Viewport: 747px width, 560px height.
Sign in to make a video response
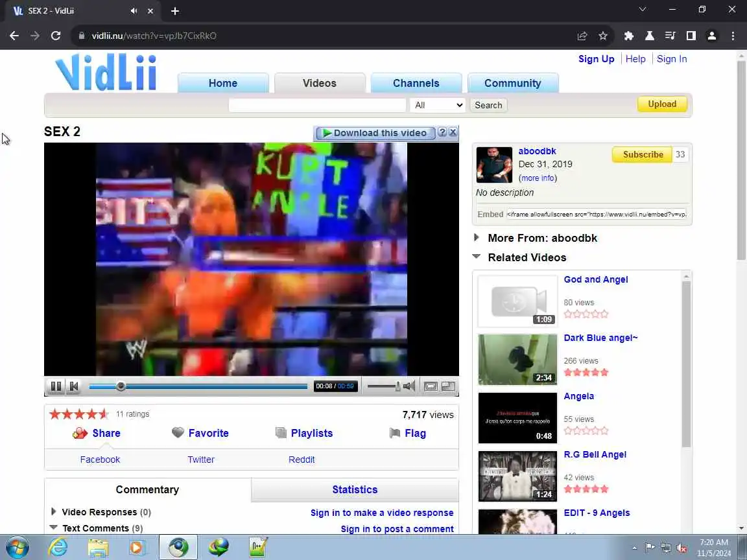tap(381, 513)
